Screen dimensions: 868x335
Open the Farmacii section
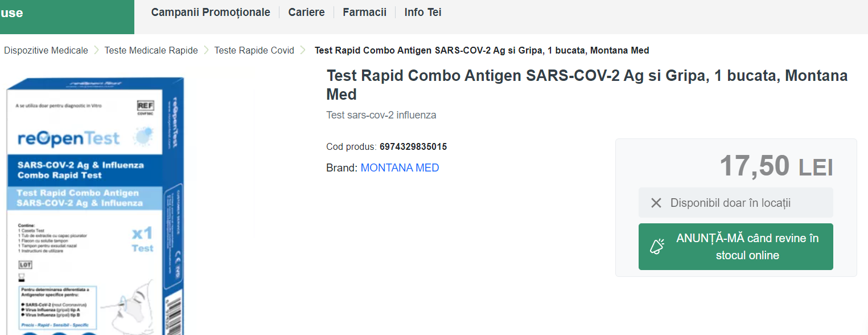point(364,11)
